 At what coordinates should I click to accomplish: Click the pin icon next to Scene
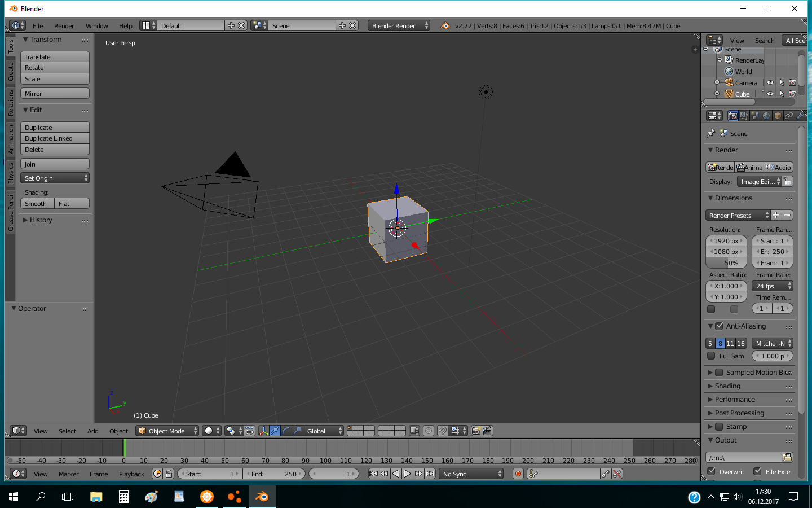click(711, 133)
